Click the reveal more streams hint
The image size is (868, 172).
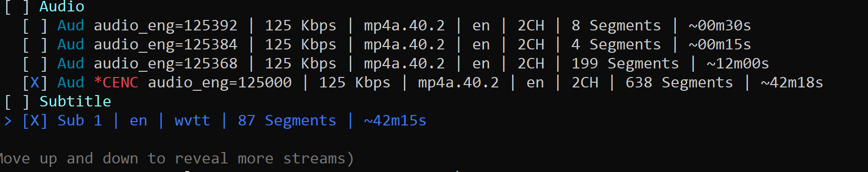pos(176,159)
